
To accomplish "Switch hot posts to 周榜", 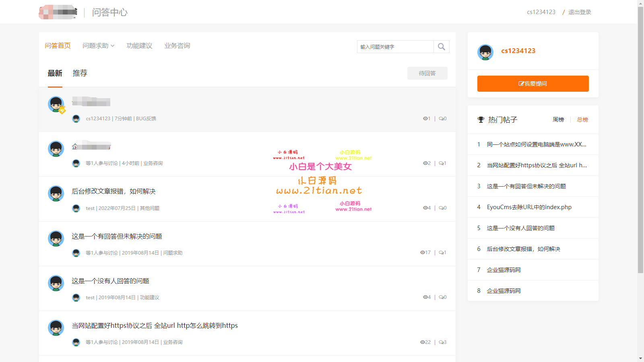I will 558,120.
